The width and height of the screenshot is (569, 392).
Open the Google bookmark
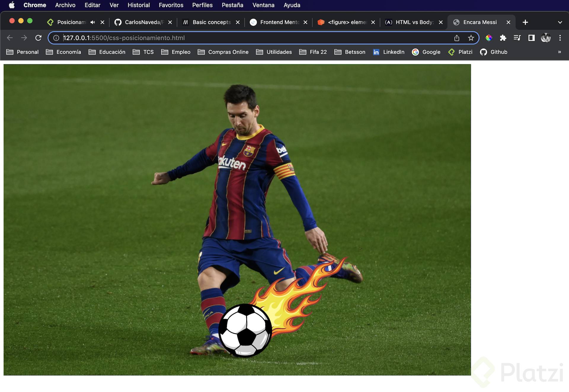[426, 52]
